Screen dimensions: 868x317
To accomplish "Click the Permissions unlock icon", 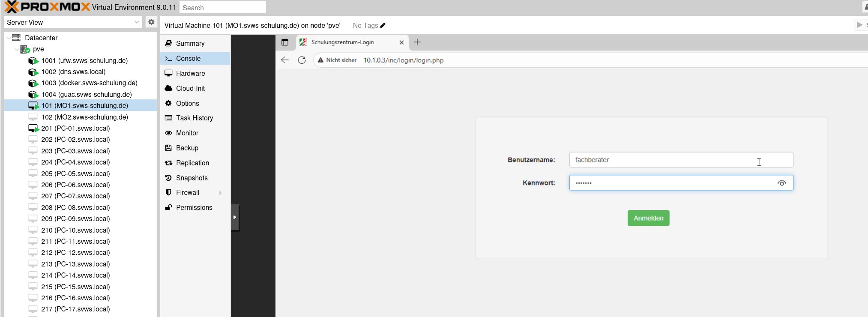I will [x=168, y=207].
